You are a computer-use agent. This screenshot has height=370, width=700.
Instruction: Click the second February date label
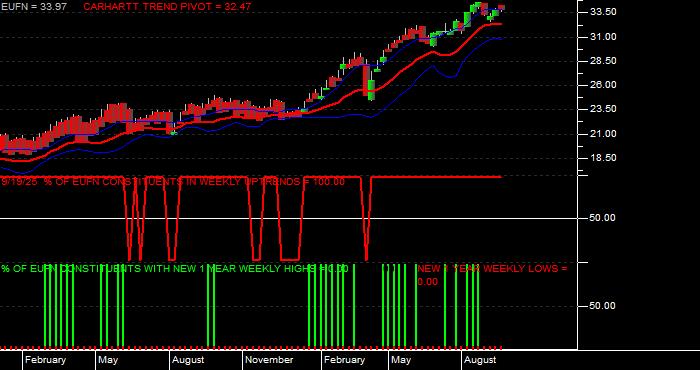coord(345,360)
